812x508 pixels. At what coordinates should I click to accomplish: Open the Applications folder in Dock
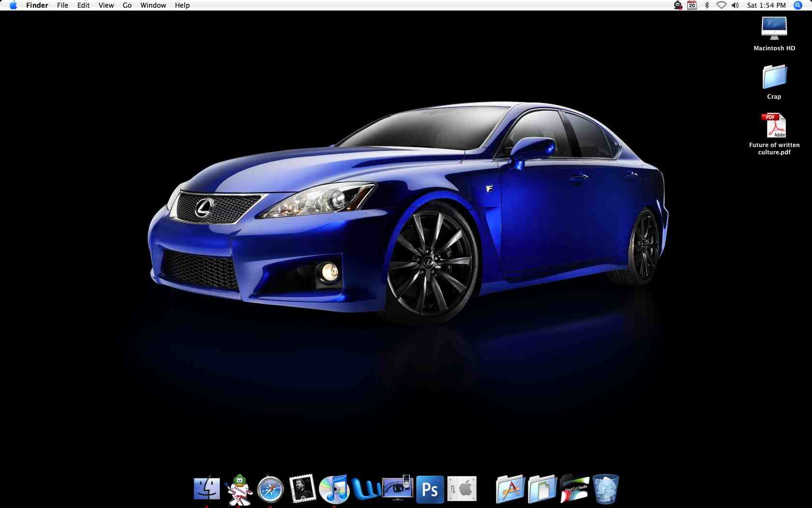[x=510, y=490]
